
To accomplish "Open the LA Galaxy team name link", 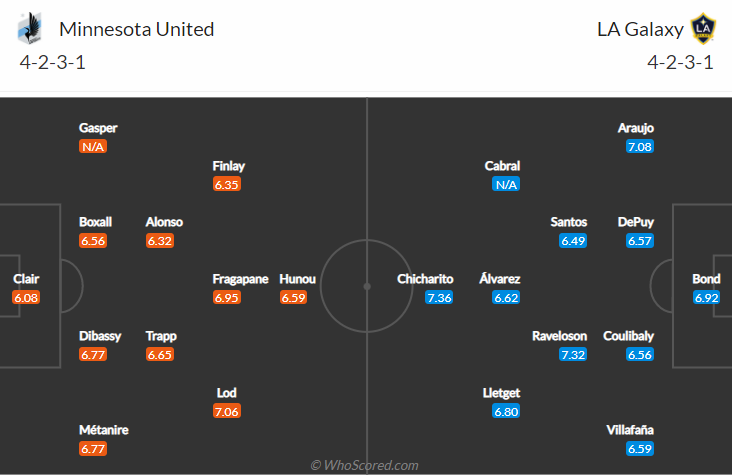I will click(x=640, y=29).
